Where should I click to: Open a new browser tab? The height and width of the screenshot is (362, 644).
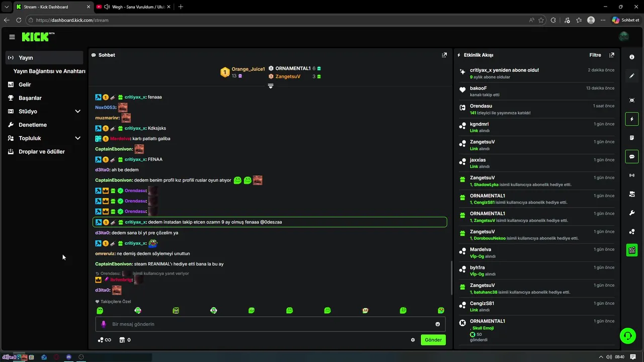pos(181,7)
